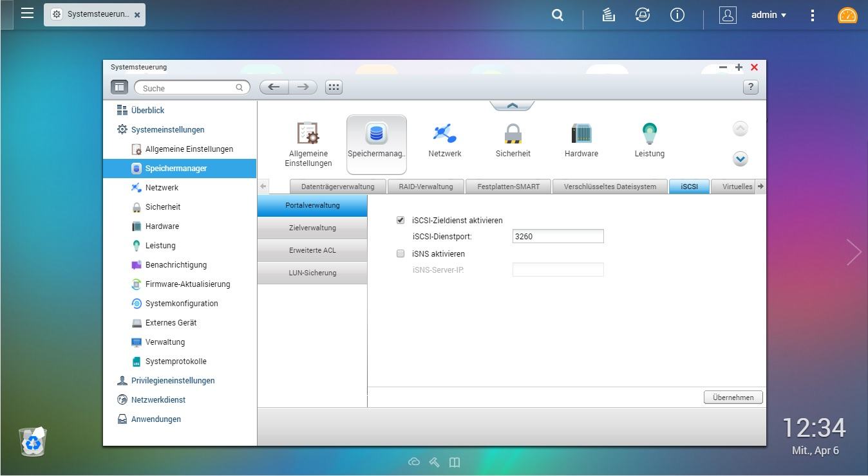
Task: Open Zielverwaltung side tab
Action: 312,228
